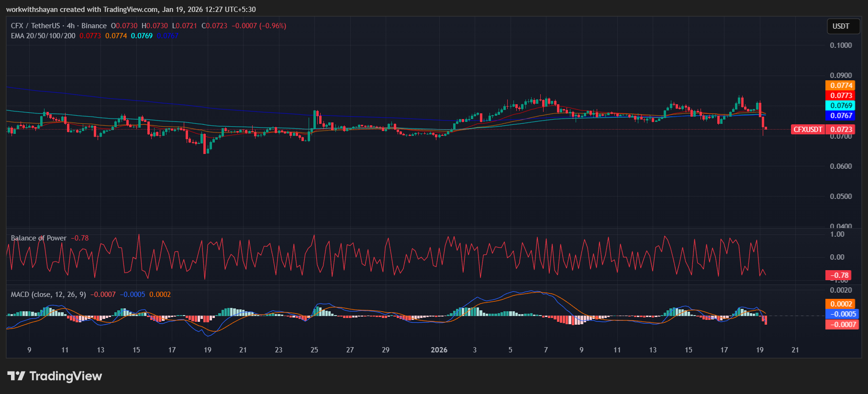Screen dimensions: 868x394
Task: Click the red CFXUSDT price line tag
Action: tap(808, 130)
